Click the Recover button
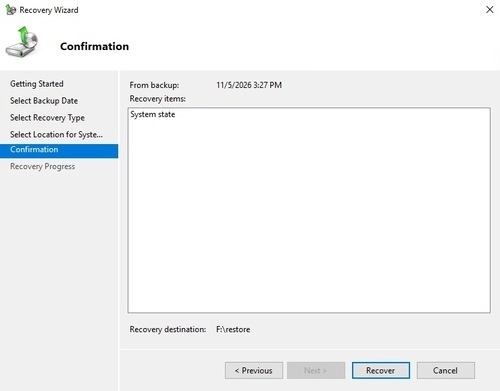This screenshot has width=500, height=391. point(381,370)
